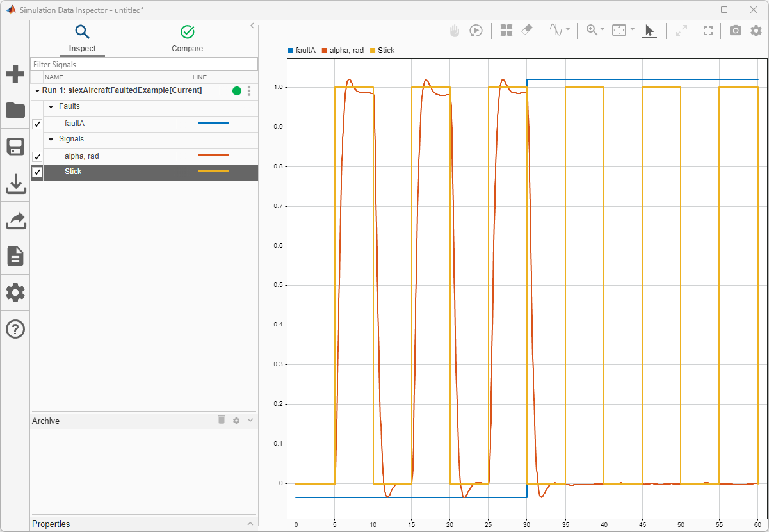Click the Stick legend entry in plot

pos(382,50)
